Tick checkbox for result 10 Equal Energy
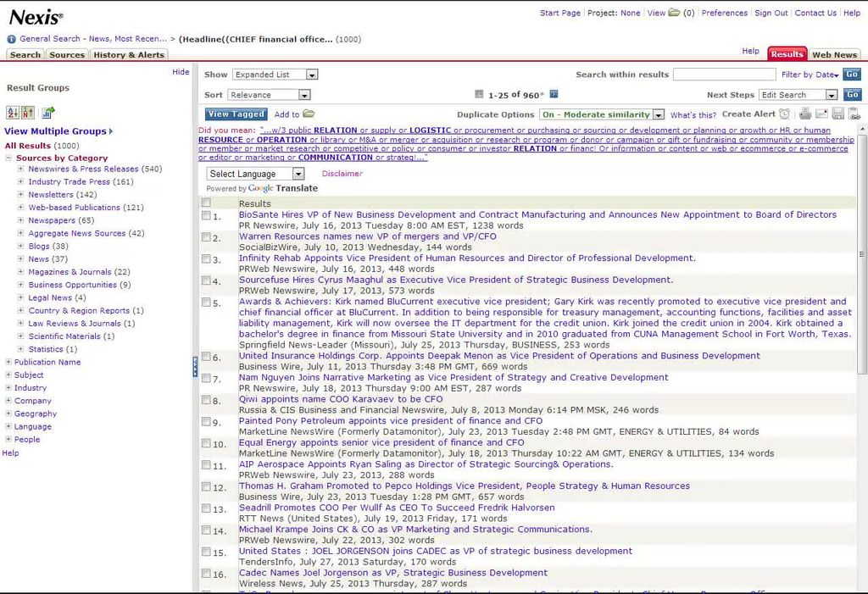This screenshot has height=594, width=868. 206,443
